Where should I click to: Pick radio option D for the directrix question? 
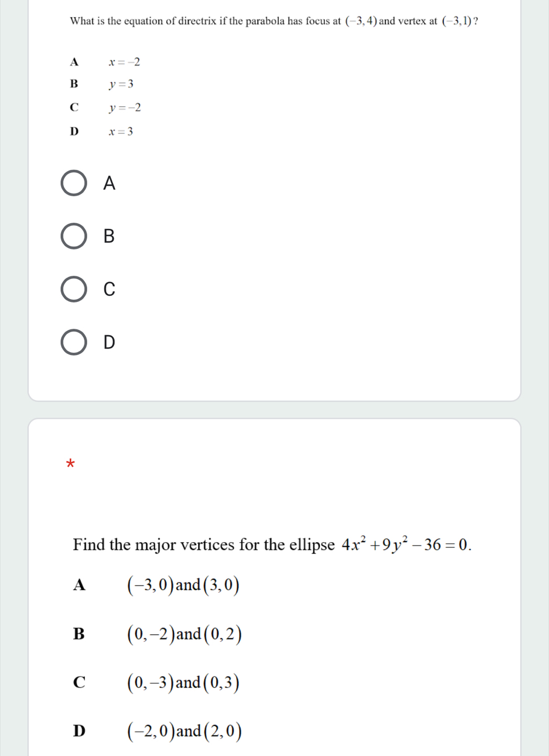[74, 342]
